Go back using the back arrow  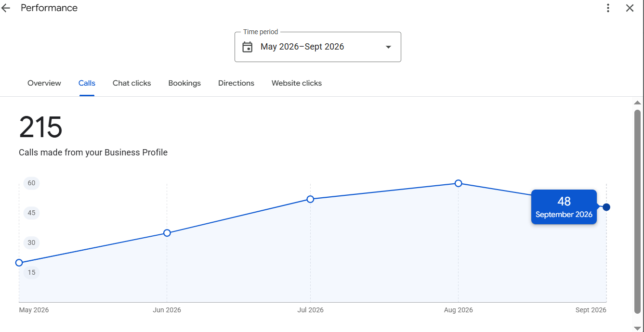6,8
